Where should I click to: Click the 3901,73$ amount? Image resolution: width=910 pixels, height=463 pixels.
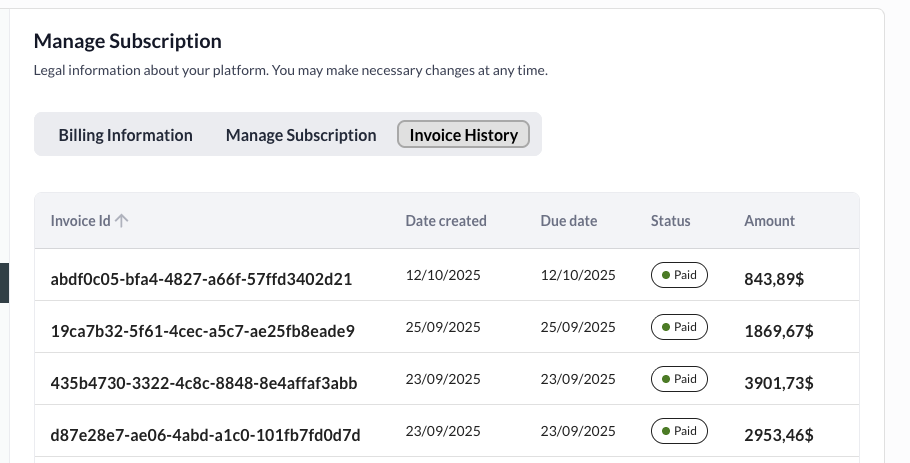pyautogui.click(x=778, y=384)
